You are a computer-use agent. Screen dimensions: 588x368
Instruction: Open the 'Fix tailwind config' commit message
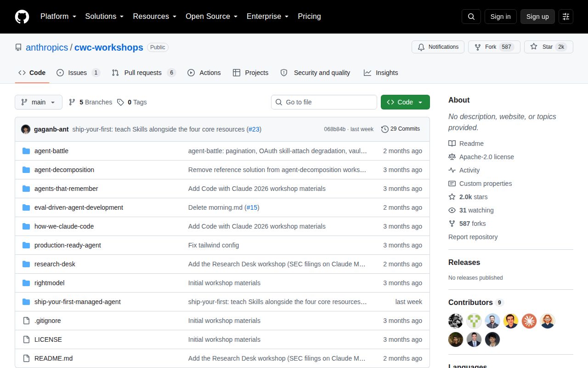point(214,245)
